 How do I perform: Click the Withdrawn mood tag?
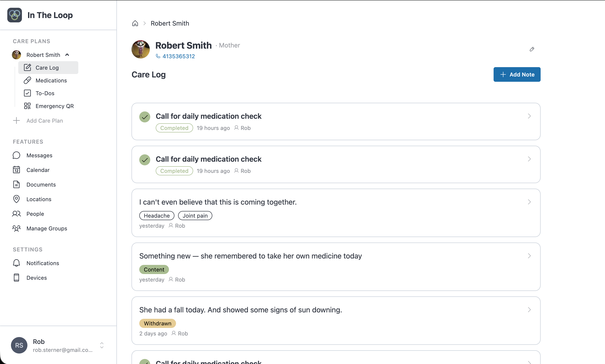click(158, 323)
